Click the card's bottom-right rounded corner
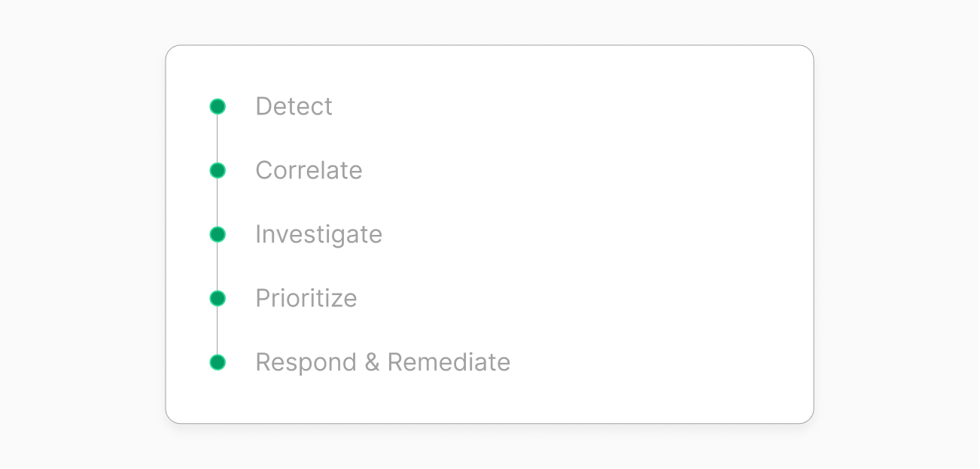Screen dimensions: 980x469 pos(808,417)
